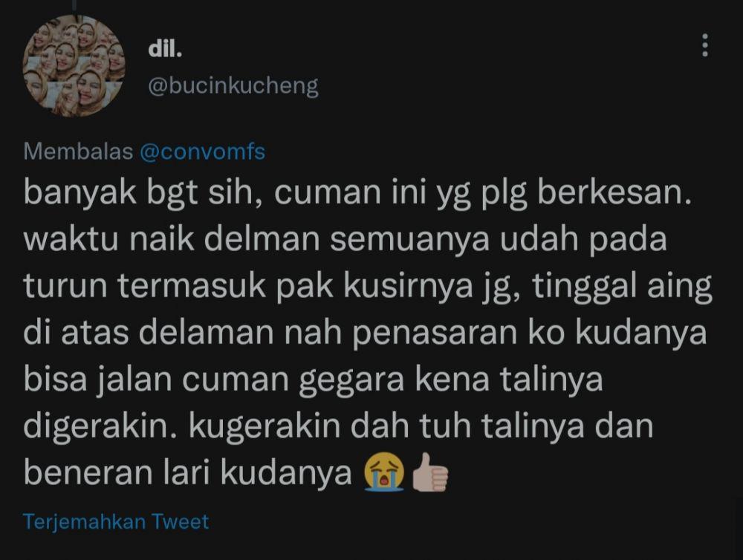Viewport: 743px width, 560px height.
Task: Open the three-dot more options menu
Action: (704, 45)
